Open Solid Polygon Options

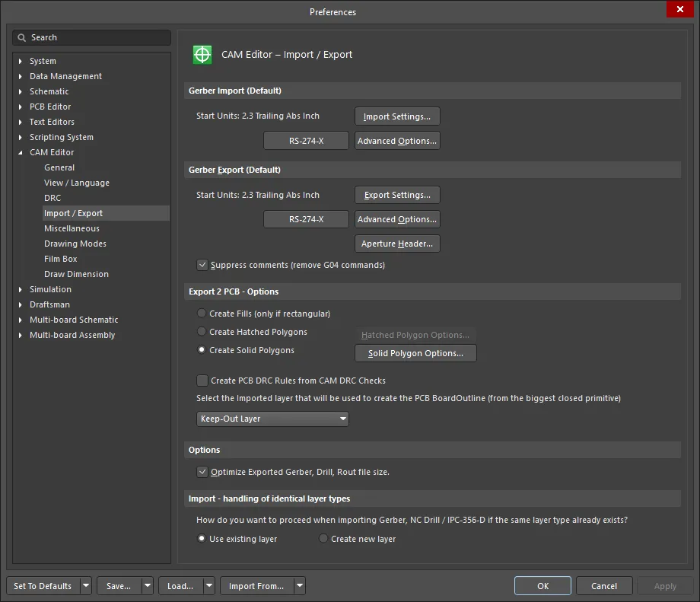click(x=415, y=353)
